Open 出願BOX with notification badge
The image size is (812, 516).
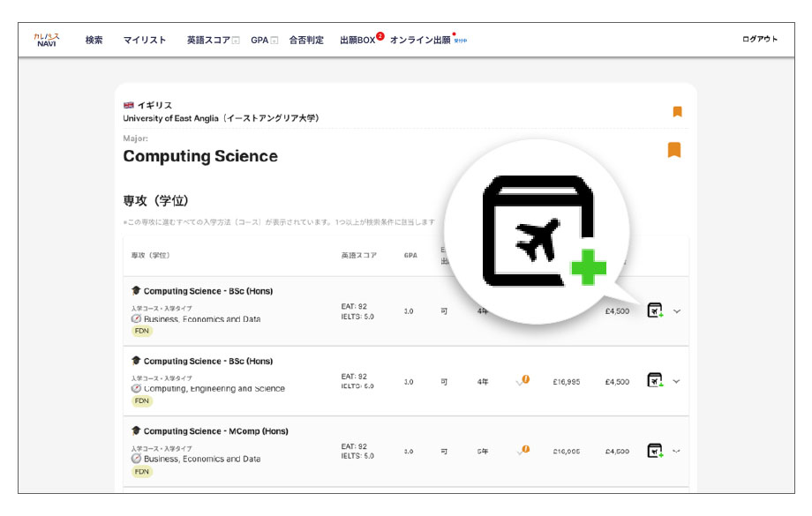tap(357, 40)
